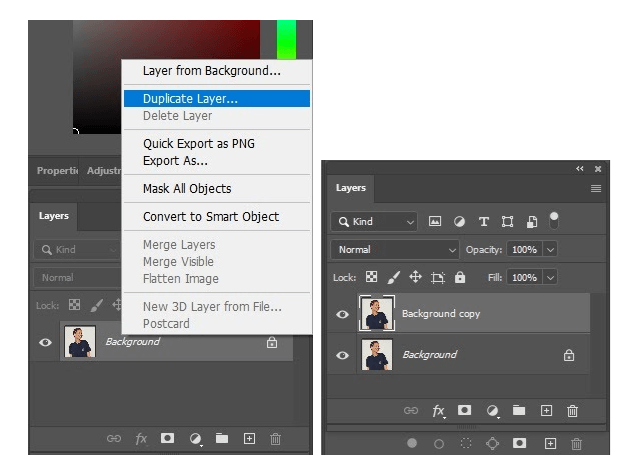The width and height of the screenshot is (634, 465).
Task: Lock transparent pixels in left panel
Action: [74, 305]
